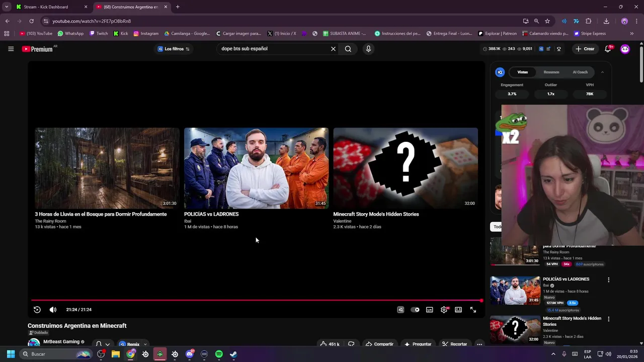Play rain forest endscreen suggestion thumbnail
The width and height of the screenshot is (644, 362).
click(x=107, y=168)
